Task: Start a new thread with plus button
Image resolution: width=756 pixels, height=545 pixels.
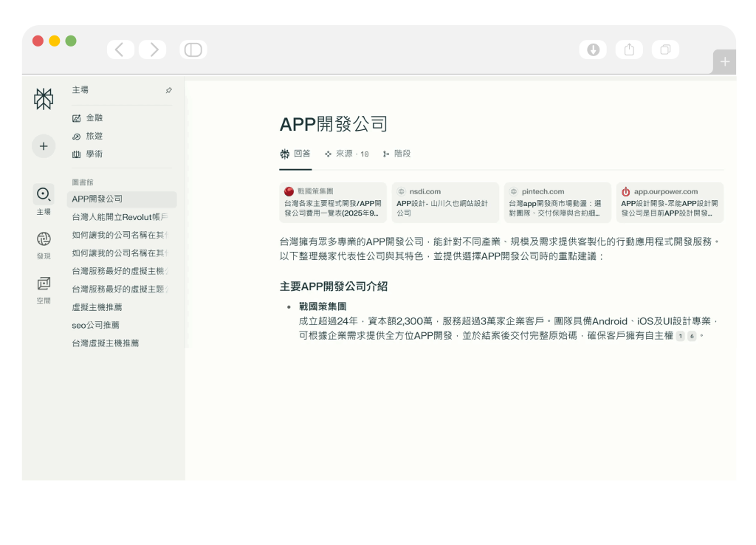Action: click(x=44, y=146)
